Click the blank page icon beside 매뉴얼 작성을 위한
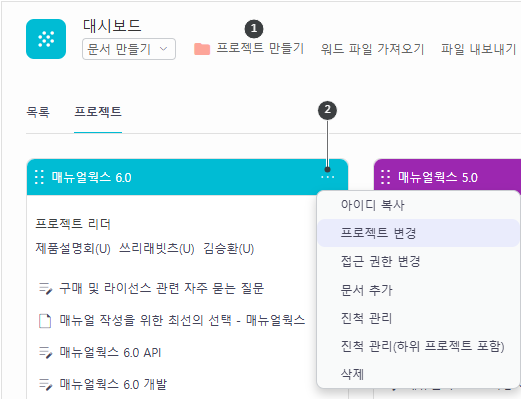Image resolution: width=522 pixels, height=400 pixels. [x=45, y=321]
